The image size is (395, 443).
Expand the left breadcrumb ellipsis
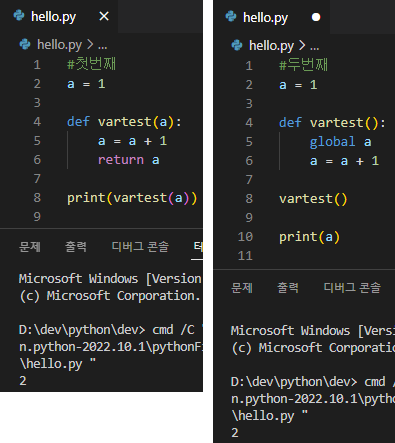pos(103,46)
